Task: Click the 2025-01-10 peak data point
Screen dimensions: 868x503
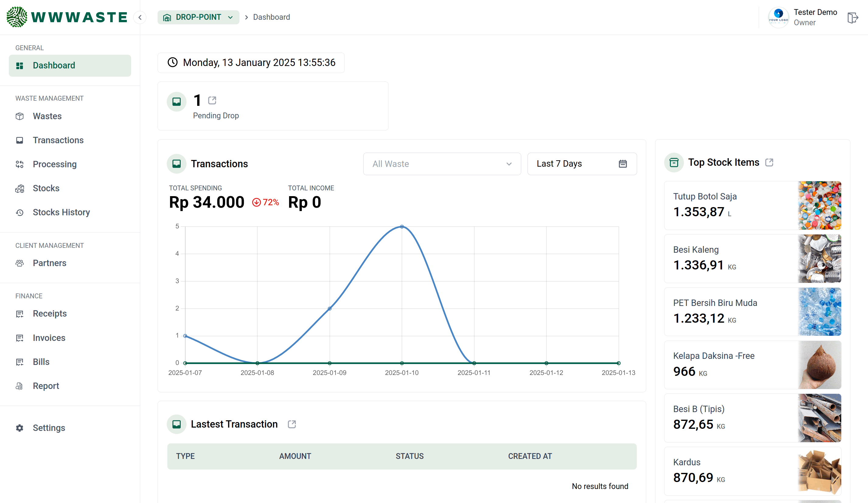Action: tap(402, 227)
